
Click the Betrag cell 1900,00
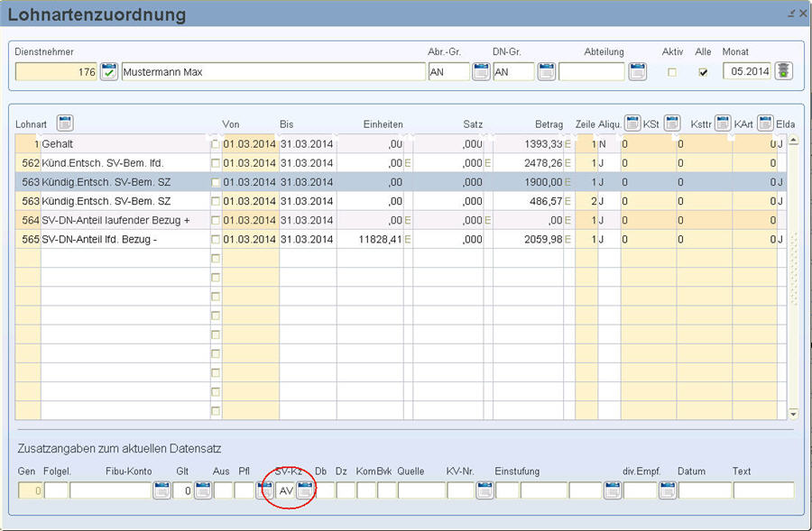(x=528, y=182)
